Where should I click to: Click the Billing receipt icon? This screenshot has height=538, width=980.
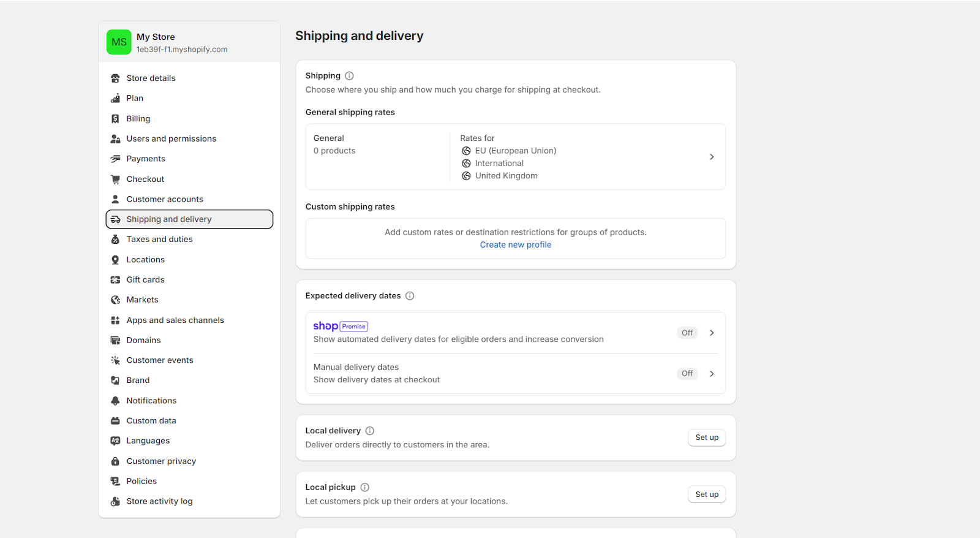coord(115,119)
